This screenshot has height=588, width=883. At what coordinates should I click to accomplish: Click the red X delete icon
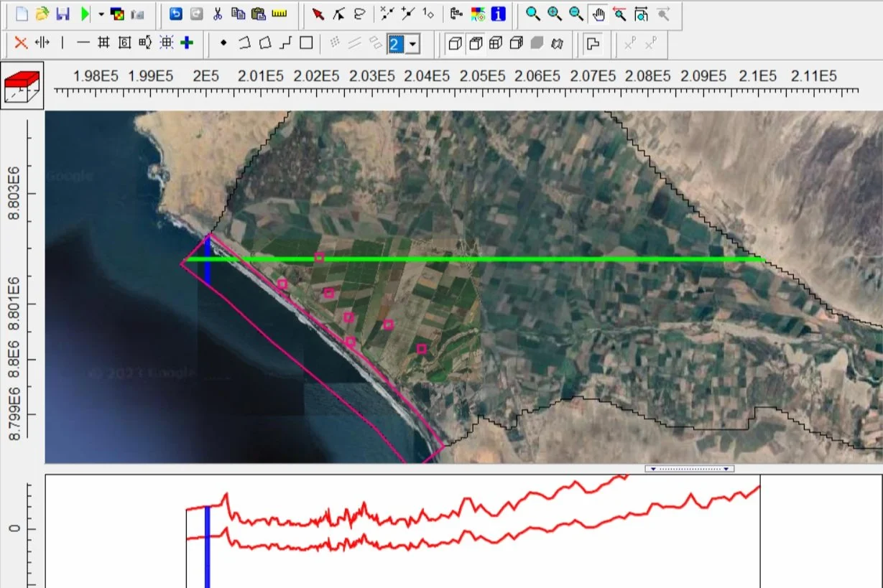[x=20, y=44]
